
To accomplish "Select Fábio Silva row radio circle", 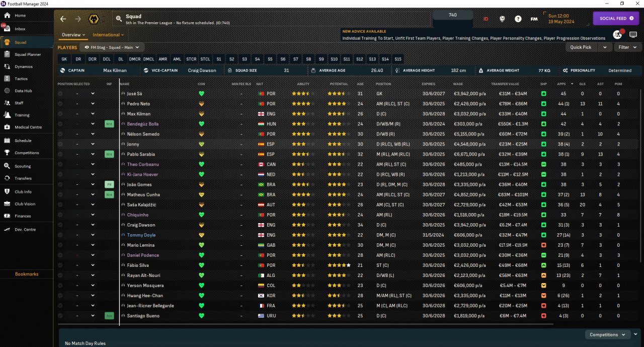I will coord(60,265).
